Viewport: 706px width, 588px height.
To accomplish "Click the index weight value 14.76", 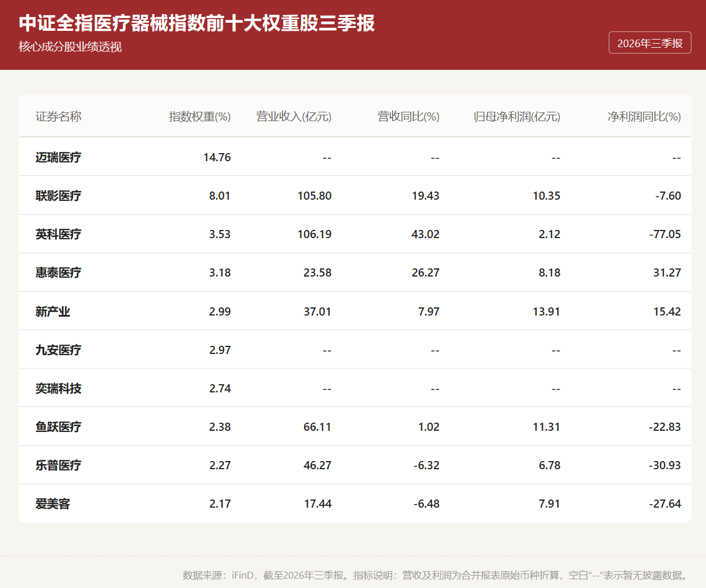I will pyautogui.click(x=217, y=157).
